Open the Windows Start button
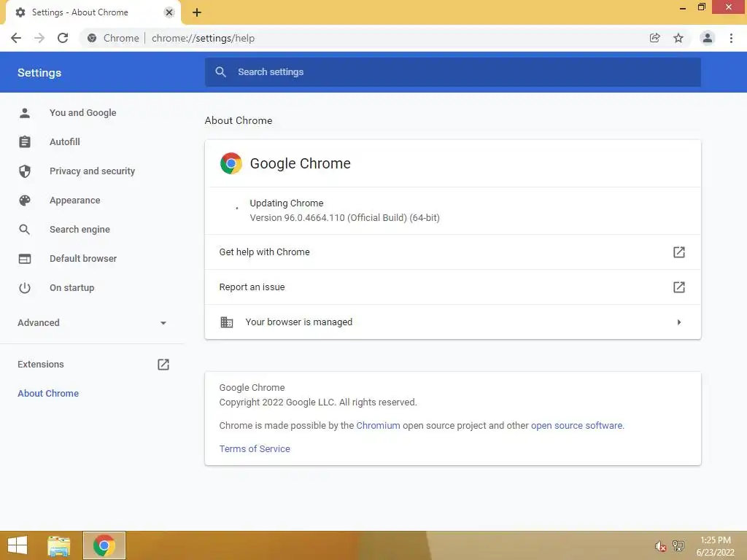The image size is (747, 560). tap(18, 545)
